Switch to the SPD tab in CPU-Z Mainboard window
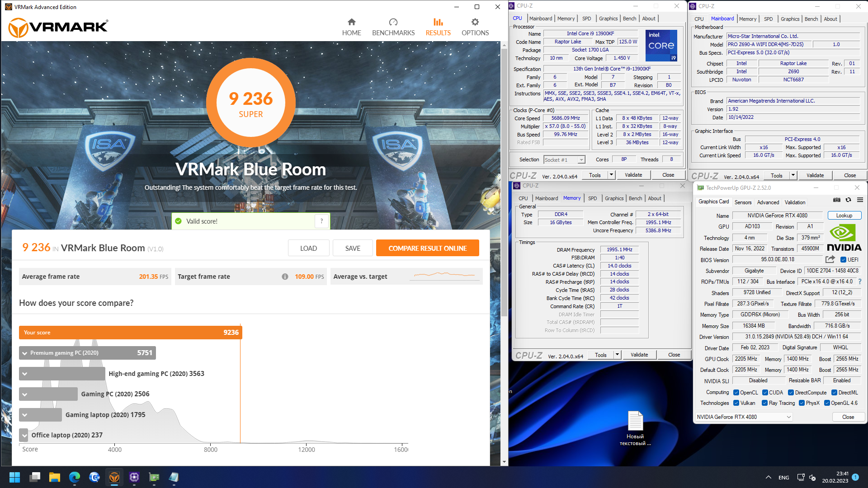The width and height of the screenshot is (868, 488). coord(768,19)
